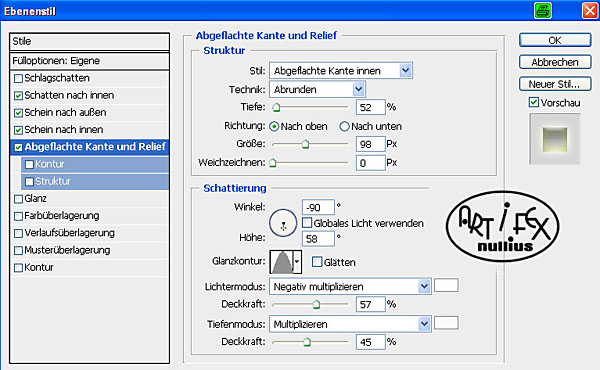The width and height of the screenshot is (600, 370).
Task: Open the Technik dropdown Abrunden
Action: tap(317, 90)
